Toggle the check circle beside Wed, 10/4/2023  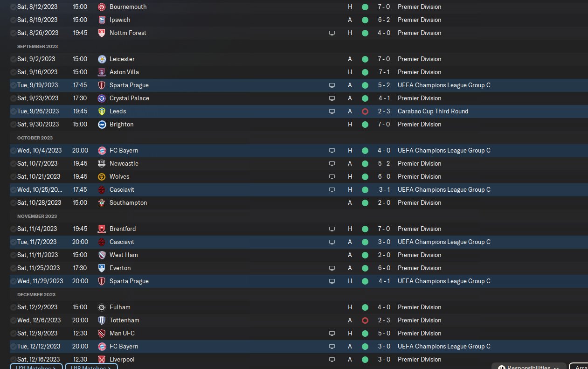click(13, 151)
